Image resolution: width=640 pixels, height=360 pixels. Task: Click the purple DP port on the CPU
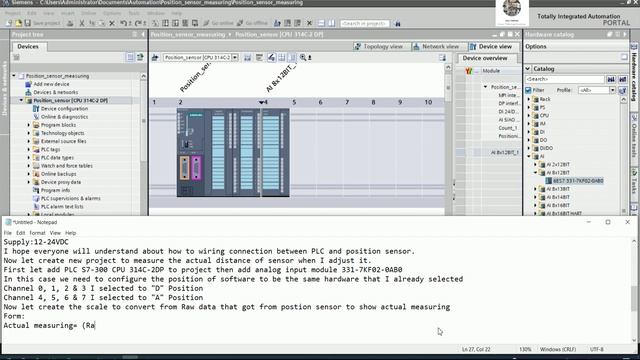[x=196, y=168]
